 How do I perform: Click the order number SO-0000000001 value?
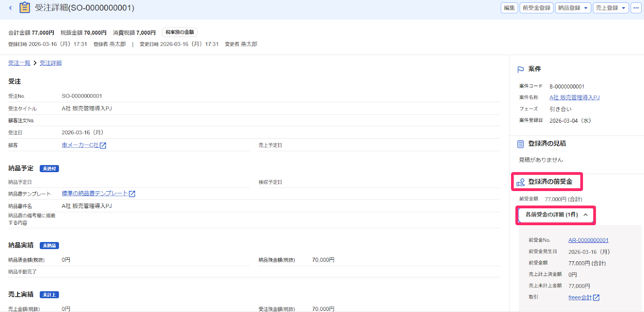point(82,96)
